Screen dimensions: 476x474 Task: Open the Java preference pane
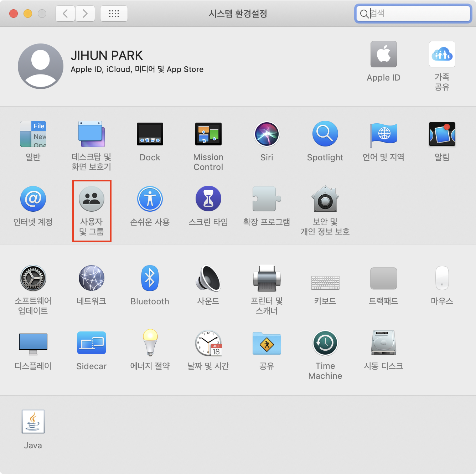point(33,422)
